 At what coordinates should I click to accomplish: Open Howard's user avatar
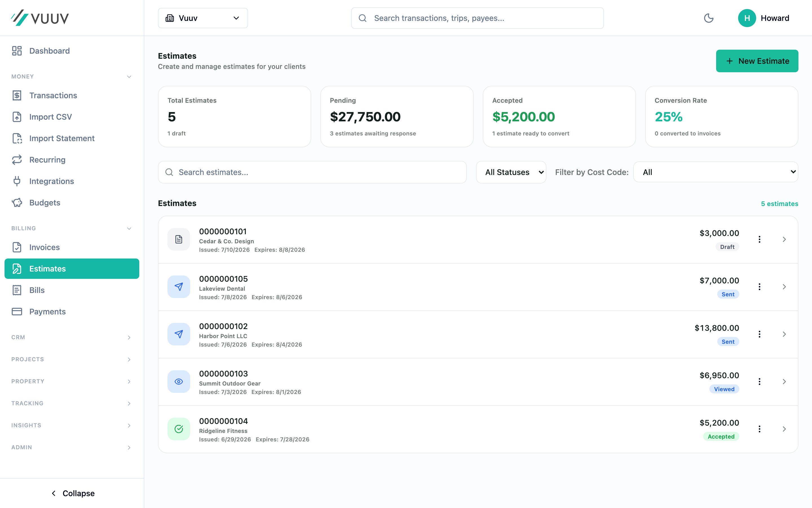pyautogui.click(x=747, y=18)
